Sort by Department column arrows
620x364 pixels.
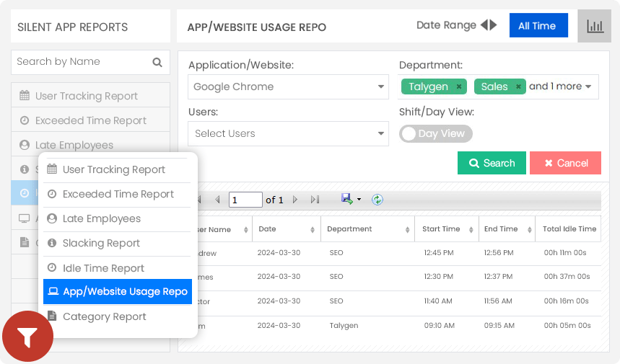coord(407,229)
